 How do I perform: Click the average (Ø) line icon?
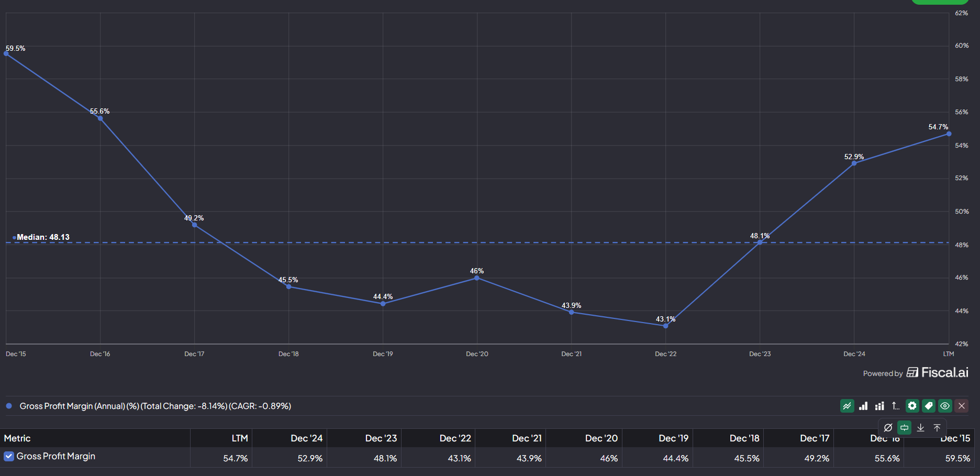pyautogui.click(x=888, y=428)
